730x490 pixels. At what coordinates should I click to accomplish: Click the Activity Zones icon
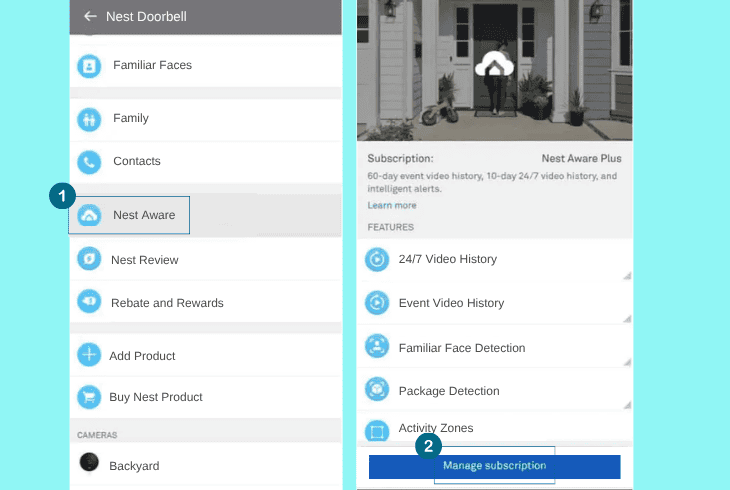[x=377, y=431]
